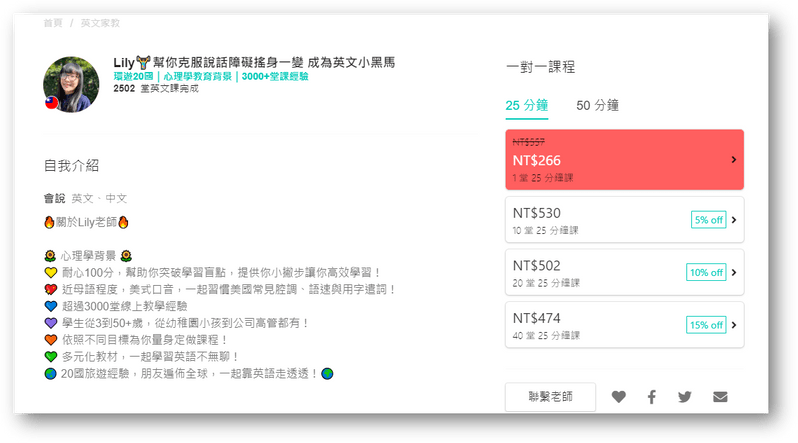Go to 首頁 breadcrumb link

(x=53, y=22)
